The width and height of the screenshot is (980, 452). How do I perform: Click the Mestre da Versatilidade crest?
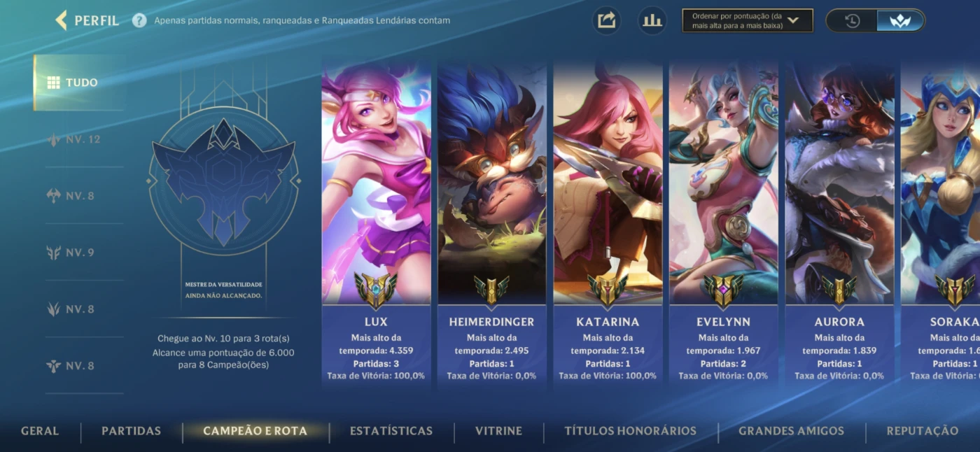tap(223, 182)
